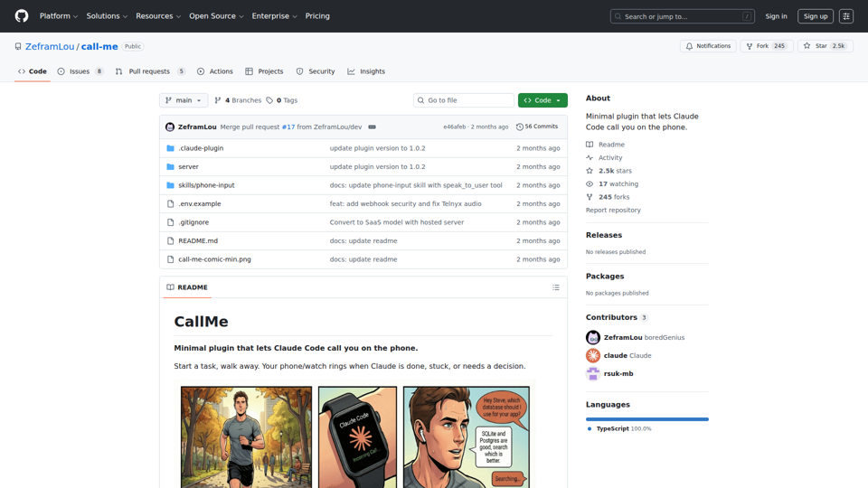
Task: Expand the Resources menu
Action: coord(158,16)
